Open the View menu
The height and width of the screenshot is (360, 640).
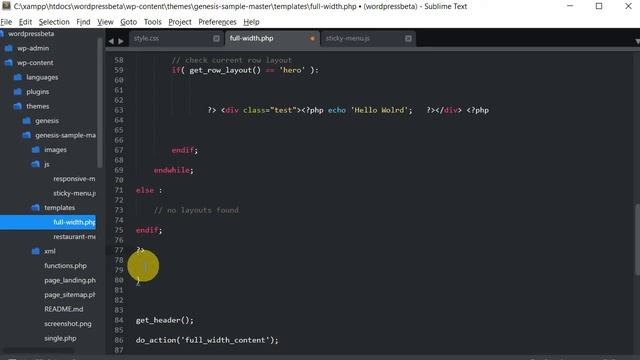click(x=105, y=22)
